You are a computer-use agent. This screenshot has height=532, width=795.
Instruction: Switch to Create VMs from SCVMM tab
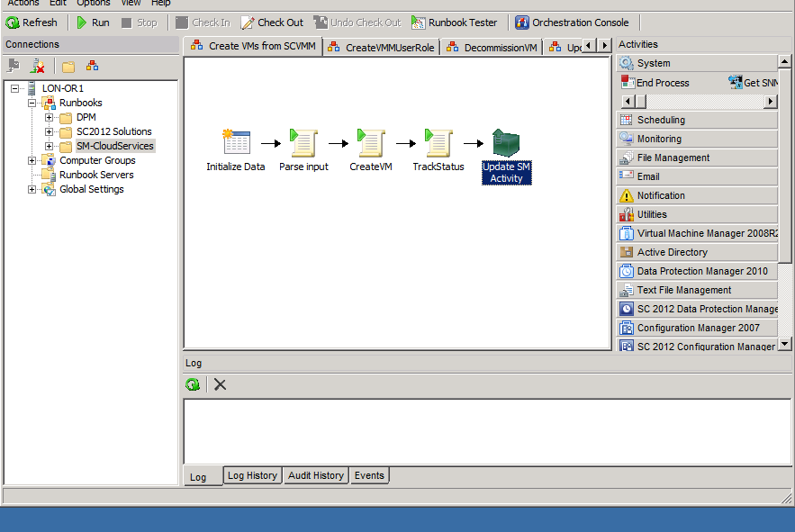pos(253,46)
